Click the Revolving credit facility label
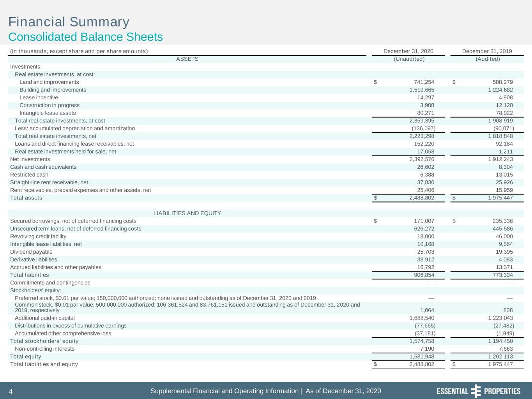532x399 pixels. [38, 237]
